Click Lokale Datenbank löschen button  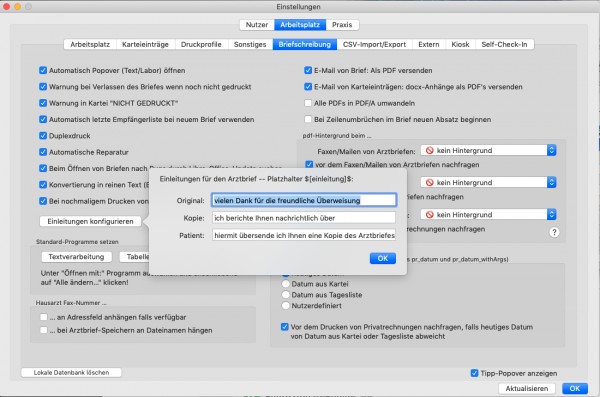click(71, 372)
